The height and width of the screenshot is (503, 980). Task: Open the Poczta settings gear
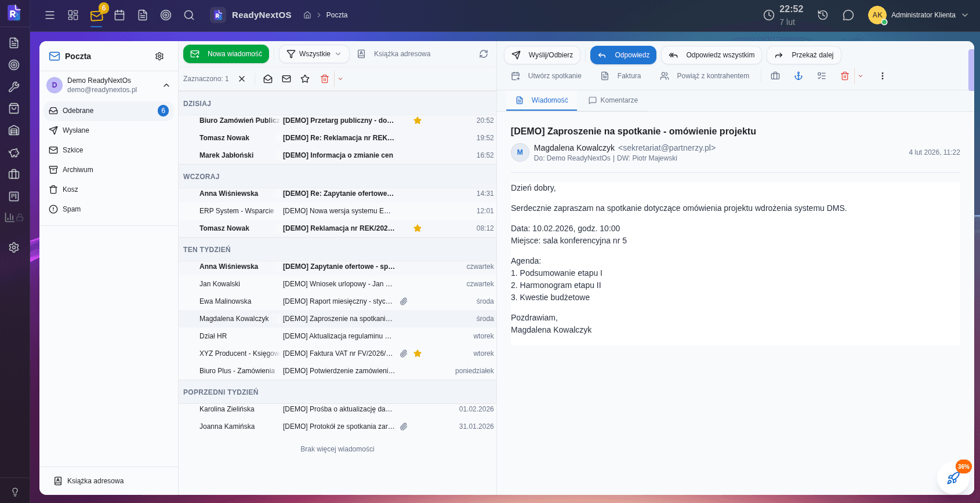coord(159,56)
